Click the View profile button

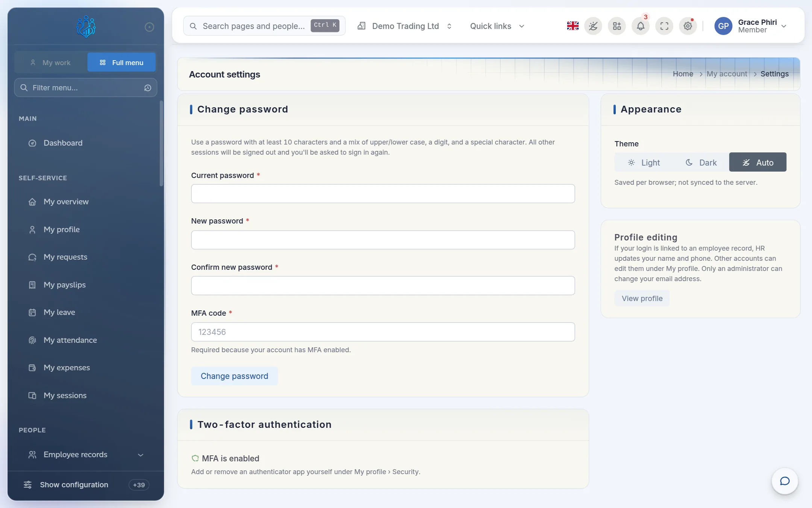click(642, 298)
